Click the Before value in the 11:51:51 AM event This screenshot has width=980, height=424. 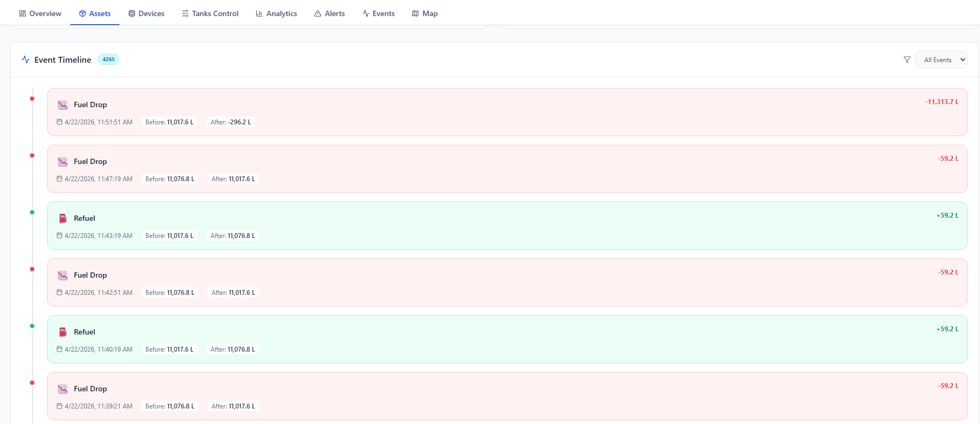tap(169, 122)
